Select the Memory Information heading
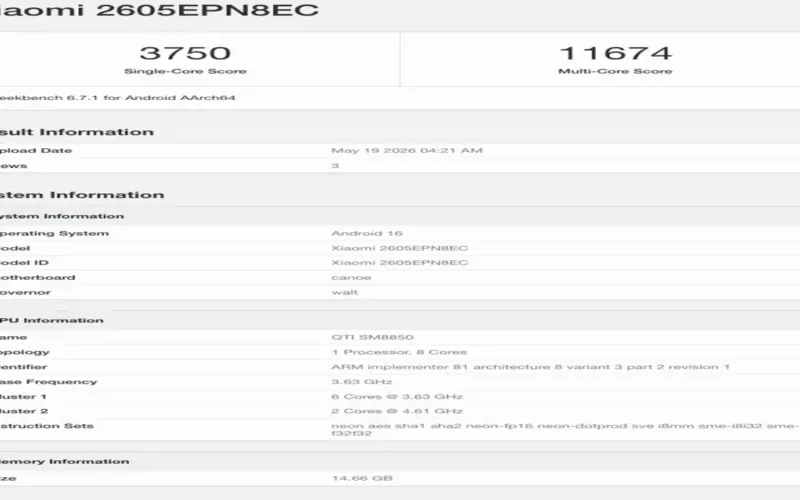800x500 pixels. (64, 462)
